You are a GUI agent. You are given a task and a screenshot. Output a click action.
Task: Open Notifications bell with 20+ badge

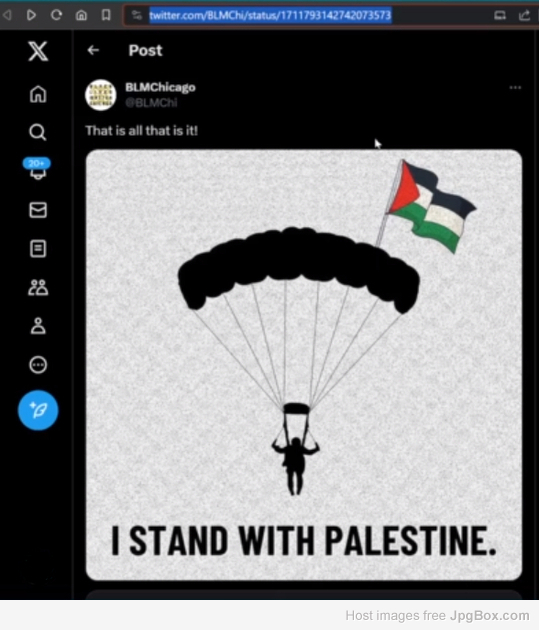click(x=37, y=169)
